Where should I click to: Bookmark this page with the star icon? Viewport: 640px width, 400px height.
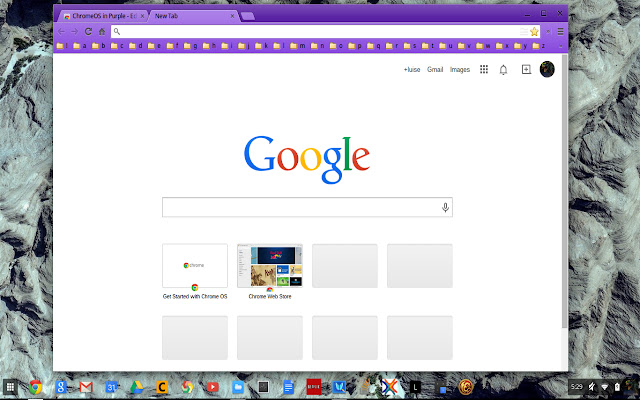[534, 31]
